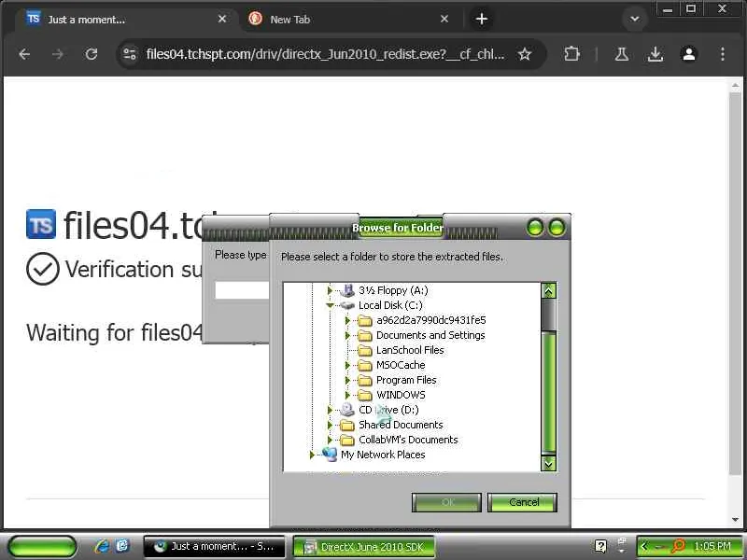Click the help question mark tray icon

[601, 546]
